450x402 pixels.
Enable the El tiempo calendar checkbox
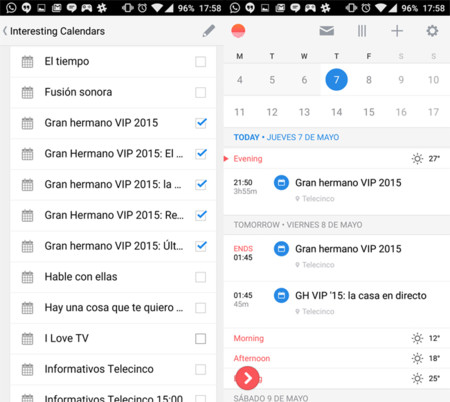click(201, 62)
